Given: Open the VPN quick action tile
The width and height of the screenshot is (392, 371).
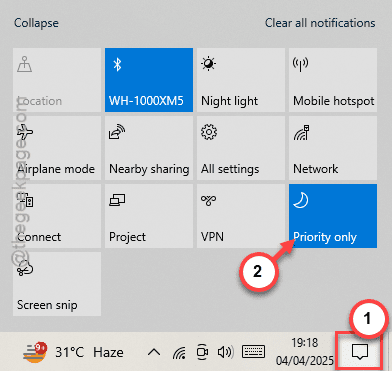Looking at the screenshot, I should click(x=241, y=216).
